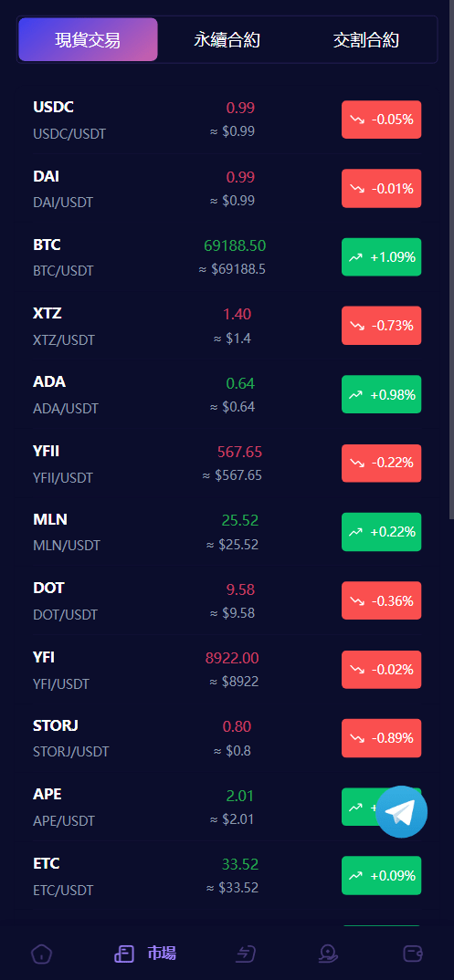Click the ETC +0.09% change badge
The height and width of the screenshot is (980, 454).
(382, 875)
